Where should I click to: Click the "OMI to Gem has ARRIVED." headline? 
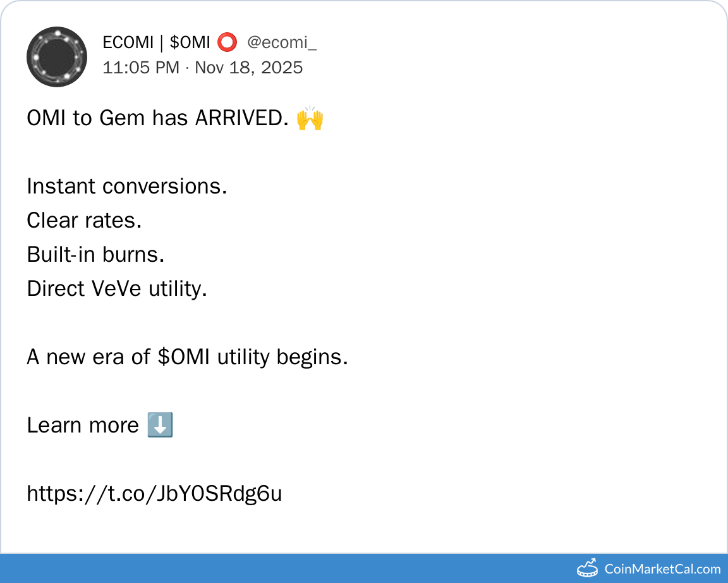click(158, 118)
